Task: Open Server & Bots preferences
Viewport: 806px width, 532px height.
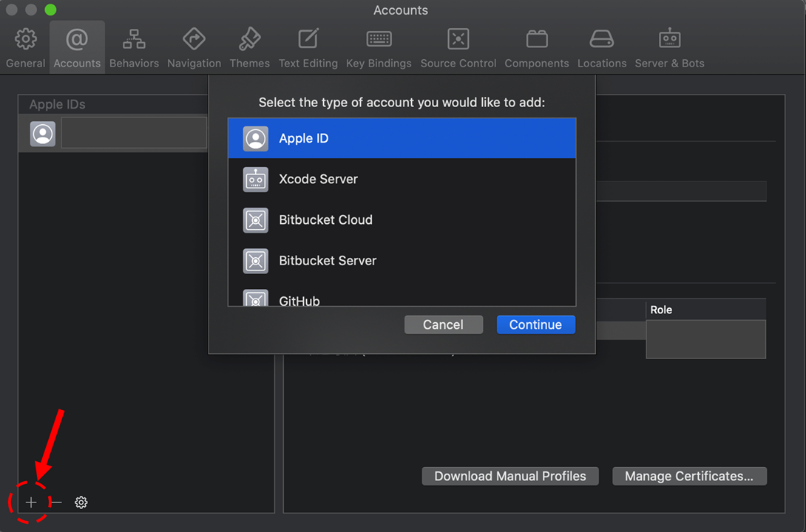Action: point(669,47)
